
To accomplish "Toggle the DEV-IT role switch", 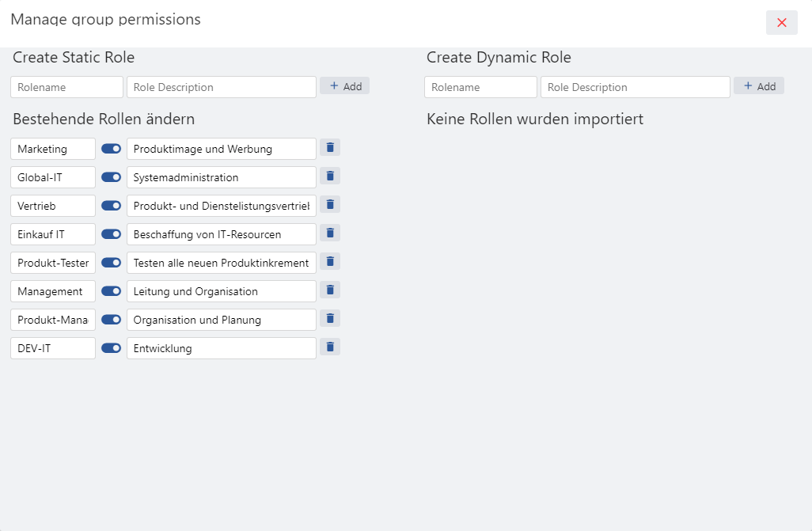I will tap(111, 348).
